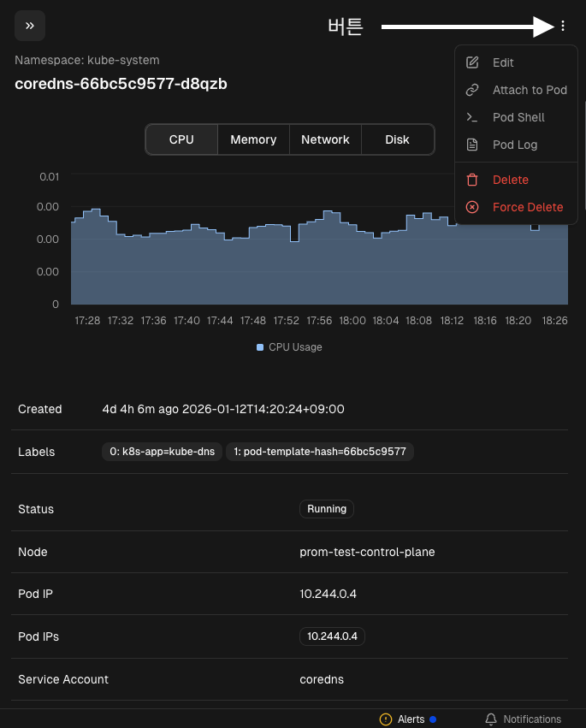The image size is (586, 728).
Task: Switch to the Memory metrics tab
Action: coord(253,139)
